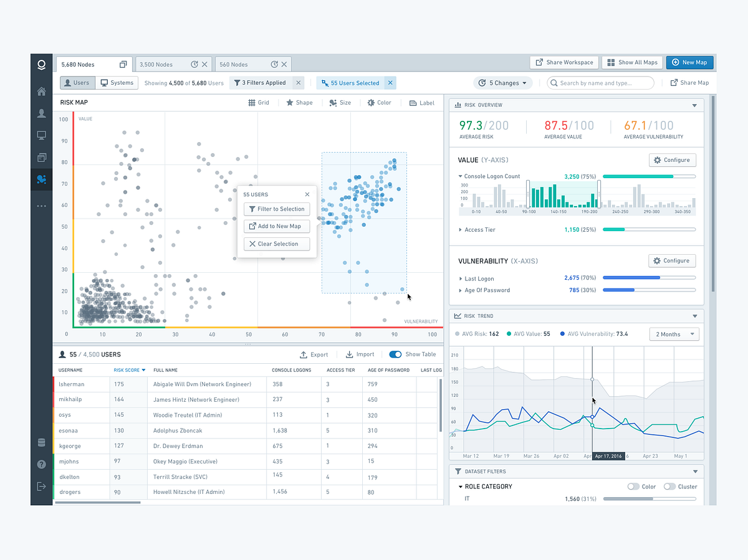The width and height of the screenshot is (748, 560).
Task: Dismiss the 55 Users Selected chip
Action: (x=390, y=83)
